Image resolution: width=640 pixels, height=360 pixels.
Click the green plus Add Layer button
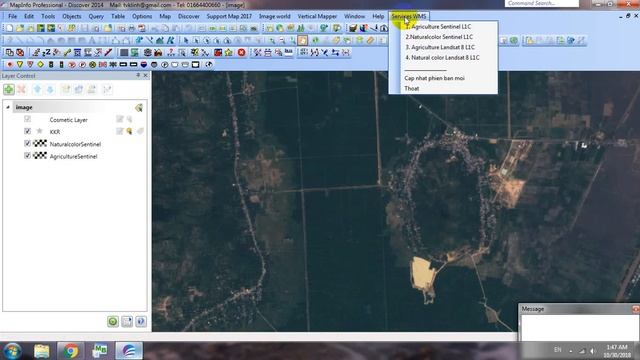(9, 89)
